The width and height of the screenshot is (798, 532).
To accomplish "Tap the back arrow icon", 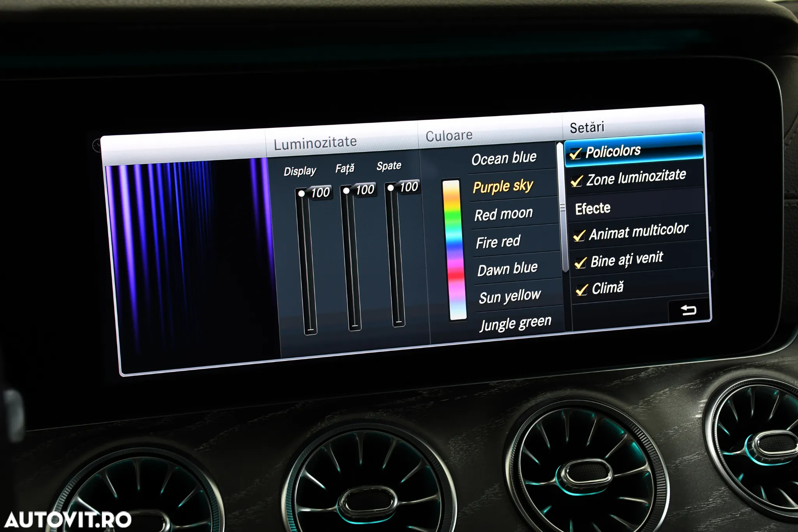I will click(689, 310).
